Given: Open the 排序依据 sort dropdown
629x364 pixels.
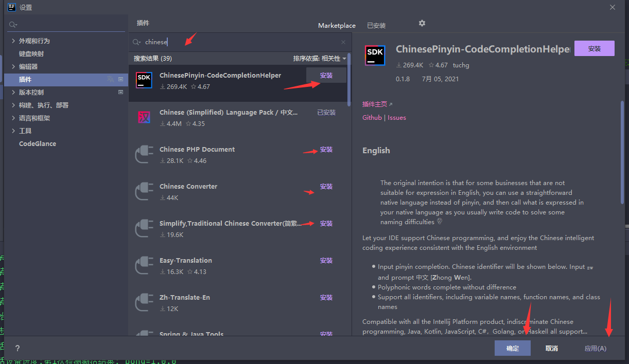Looking at the screenshot, I should 319,59.
